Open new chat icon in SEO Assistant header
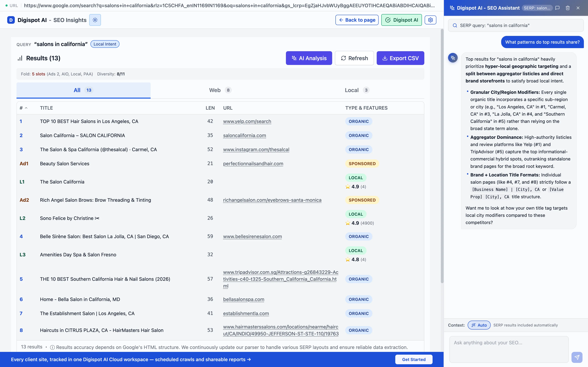The width and height of the screenshot is (588, 367). [557, 8]
